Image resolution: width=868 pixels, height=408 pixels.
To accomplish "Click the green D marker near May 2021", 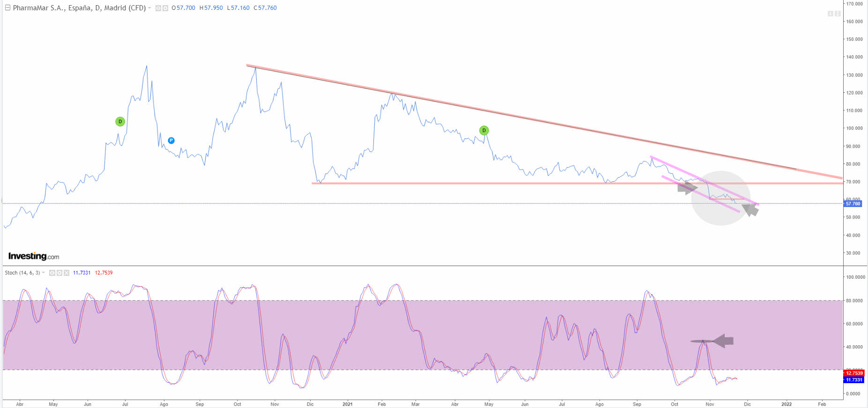I will click(x=484, y=130).
